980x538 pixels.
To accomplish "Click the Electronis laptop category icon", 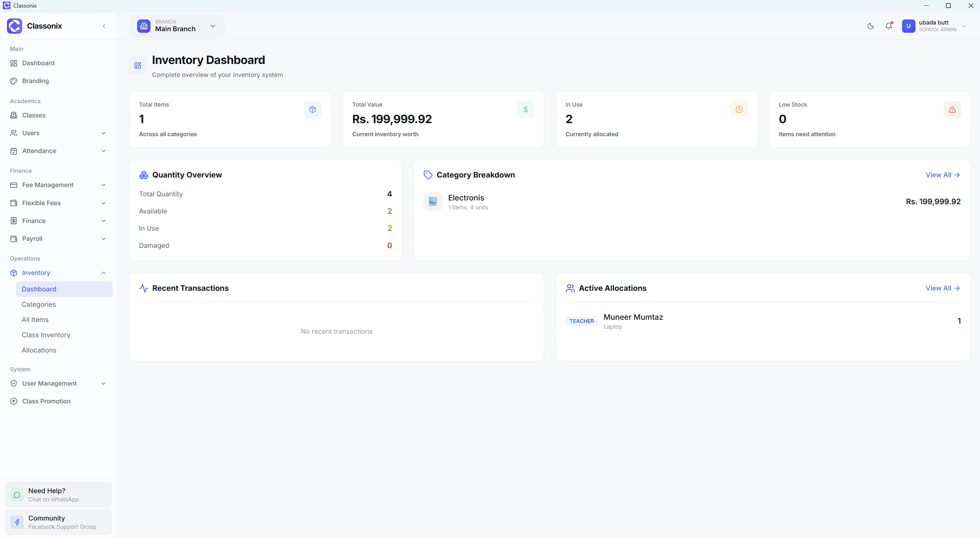I will tap(433, 201).
